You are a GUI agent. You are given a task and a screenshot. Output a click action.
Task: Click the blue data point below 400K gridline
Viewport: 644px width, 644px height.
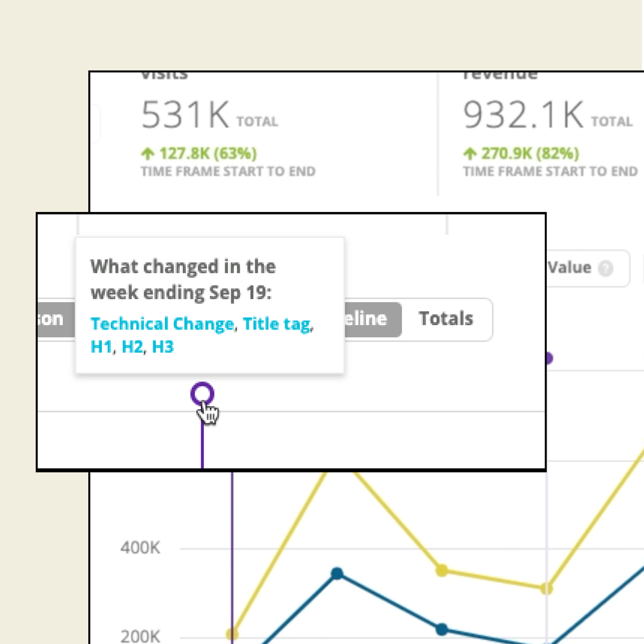click(442, 629)
